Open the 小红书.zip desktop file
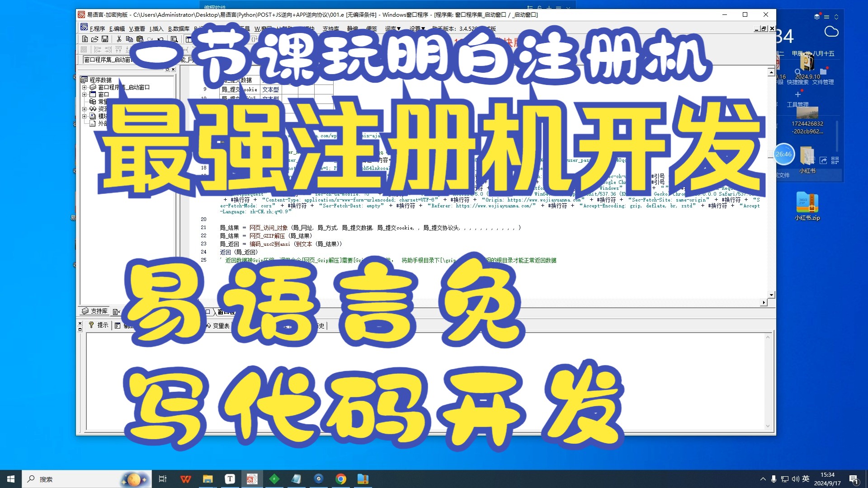The width and height of the screenshot is (868, 488). point(807,206)
